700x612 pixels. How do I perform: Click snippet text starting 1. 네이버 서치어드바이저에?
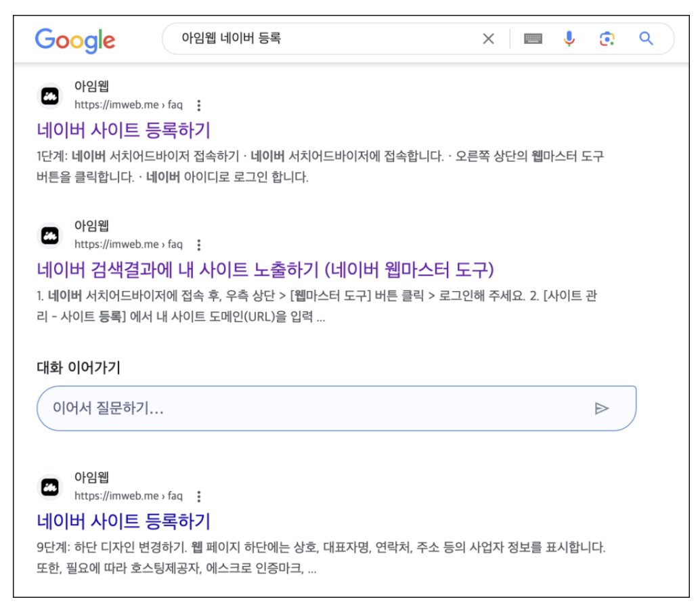(x=317, y=306)
